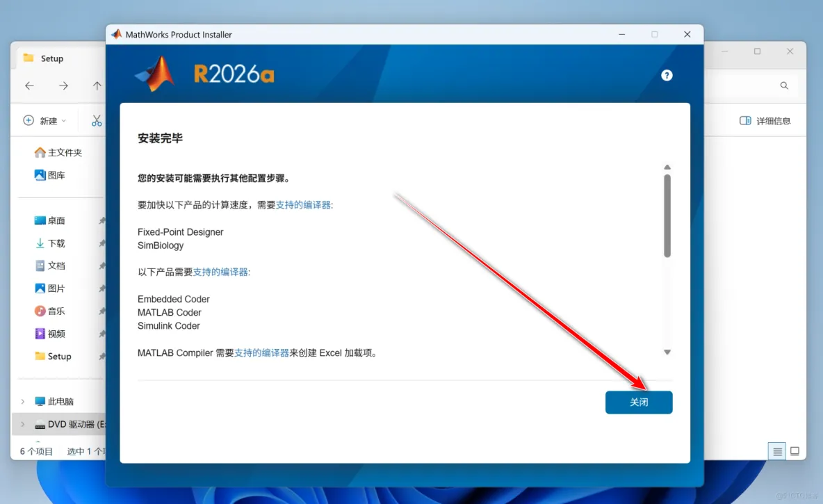Click the scroll up arrow in installer message

click(667, 167)
